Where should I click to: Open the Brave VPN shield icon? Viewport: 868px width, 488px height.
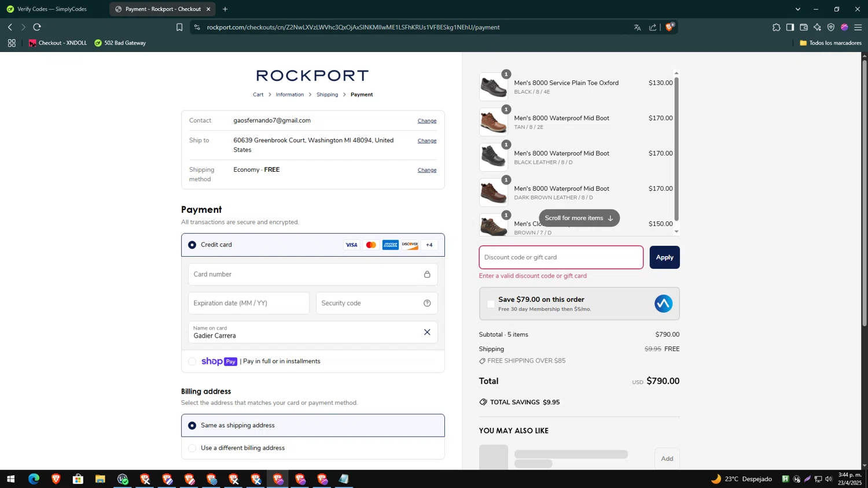(831, 27)
